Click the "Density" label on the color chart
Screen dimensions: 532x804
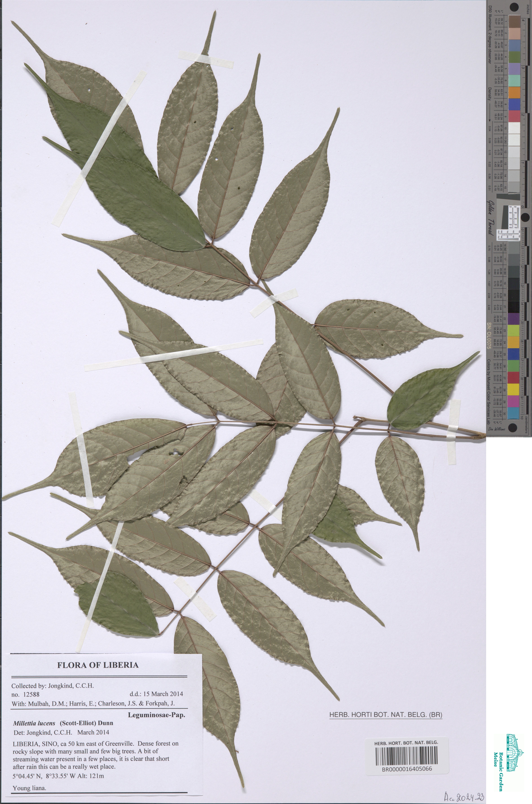(490, 94)
